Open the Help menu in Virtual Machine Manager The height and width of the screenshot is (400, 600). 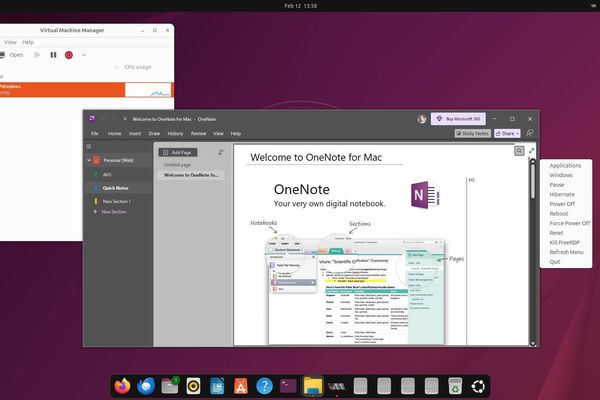point(28,42)
